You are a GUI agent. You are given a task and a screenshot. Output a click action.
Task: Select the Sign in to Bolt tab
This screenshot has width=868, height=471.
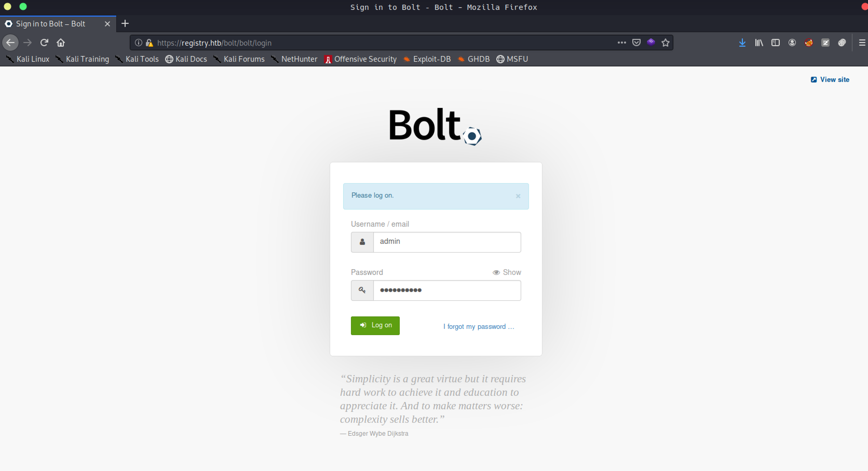coord(58,24)
